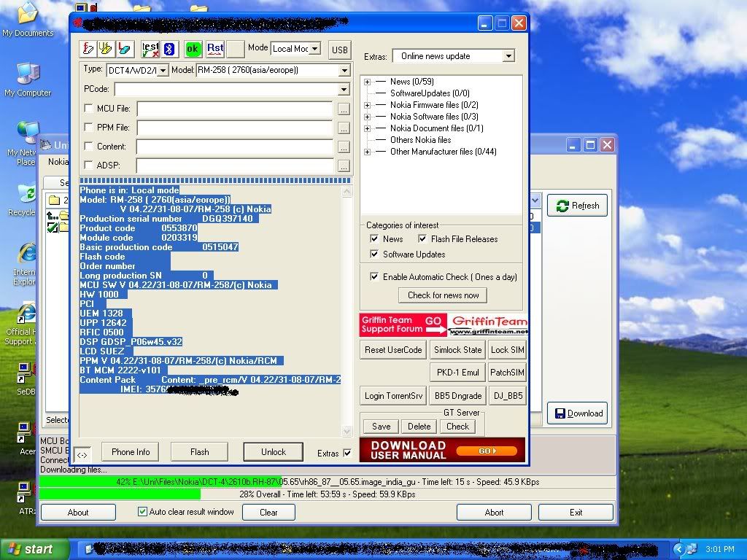Click the Flash button
Viewport: 747px width, 560px height.
click(x=200, y=452)
